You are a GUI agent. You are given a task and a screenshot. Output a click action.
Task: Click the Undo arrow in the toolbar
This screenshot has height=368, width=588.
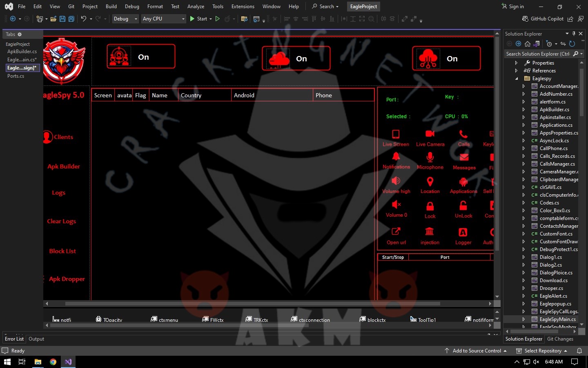tap(83, 19)
